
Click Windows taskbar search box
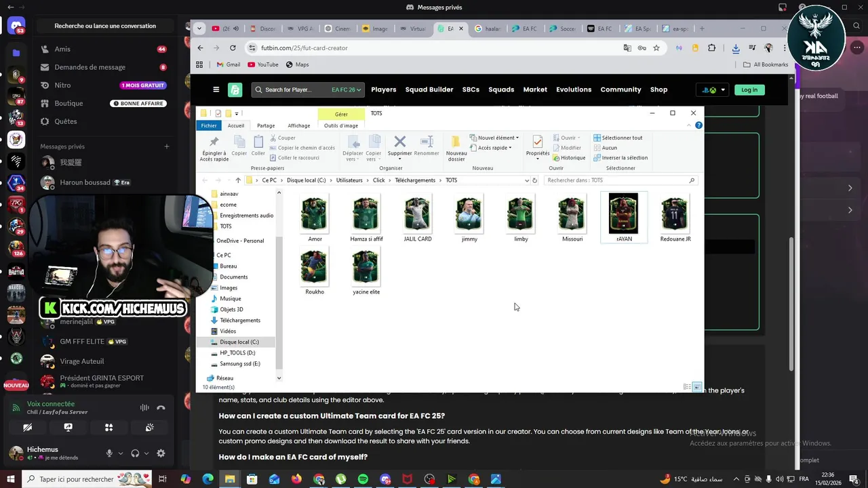(x=88, y=479)
